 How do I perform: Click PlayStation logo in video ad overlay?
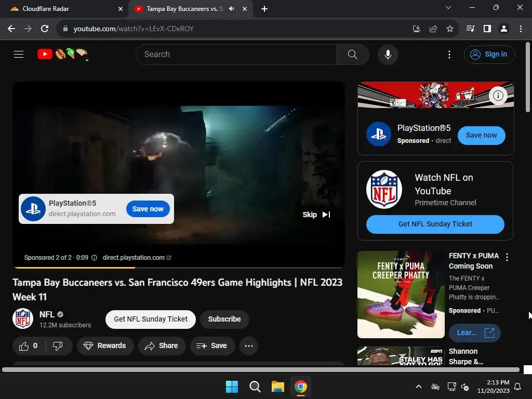coord(33,209)
